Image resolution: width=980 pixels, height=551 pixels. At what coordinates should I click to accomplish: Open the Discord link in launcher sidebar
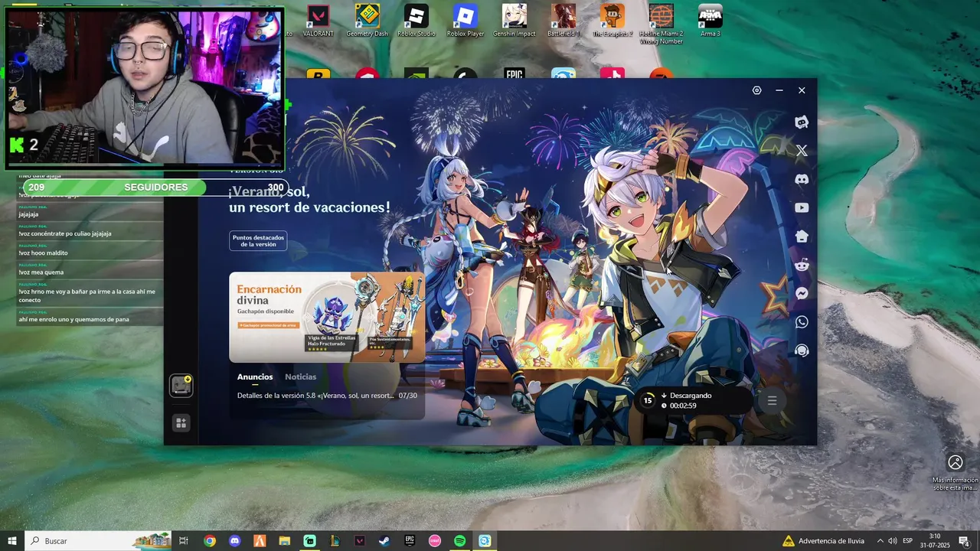[x=802, y=179]
